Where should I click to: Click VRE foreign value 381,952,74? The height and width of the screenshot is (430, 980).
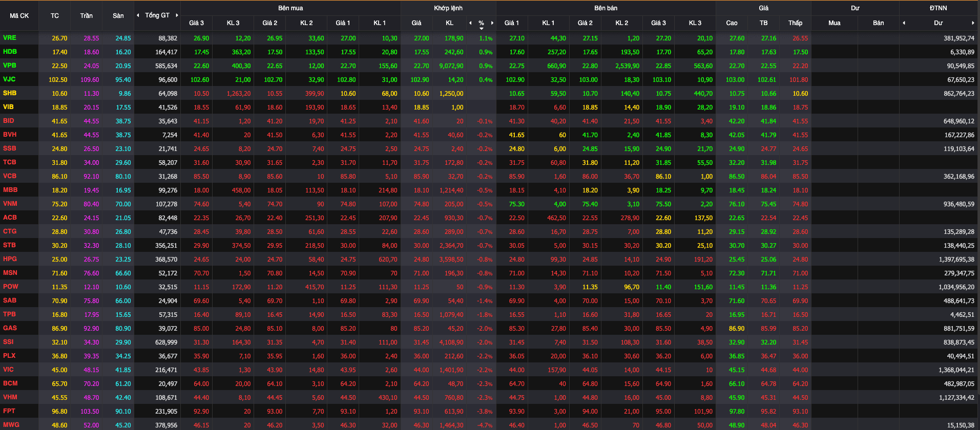coord(959,38)
